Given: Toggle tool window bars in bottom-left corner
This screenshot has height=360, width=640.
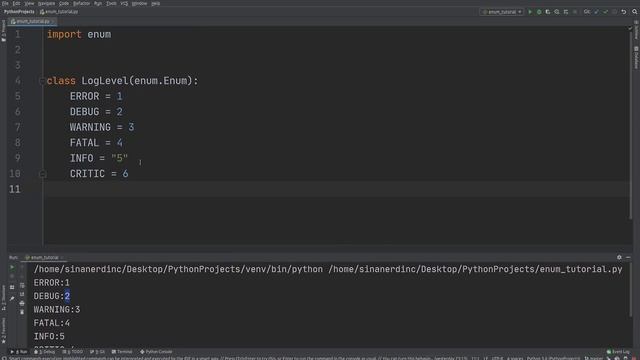Looking at the screenshot, I should click(x=4, y=358).
